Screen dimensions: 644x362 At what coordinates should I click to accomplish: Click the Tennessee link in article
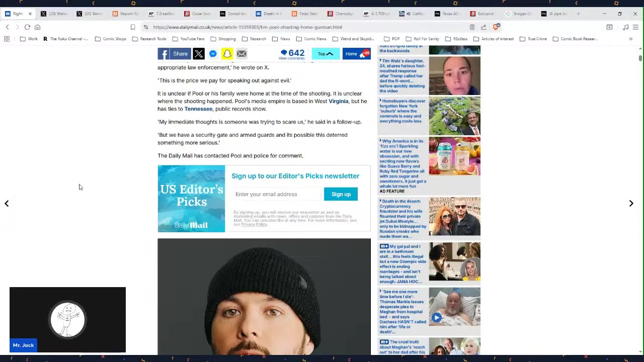click(198, 109)
